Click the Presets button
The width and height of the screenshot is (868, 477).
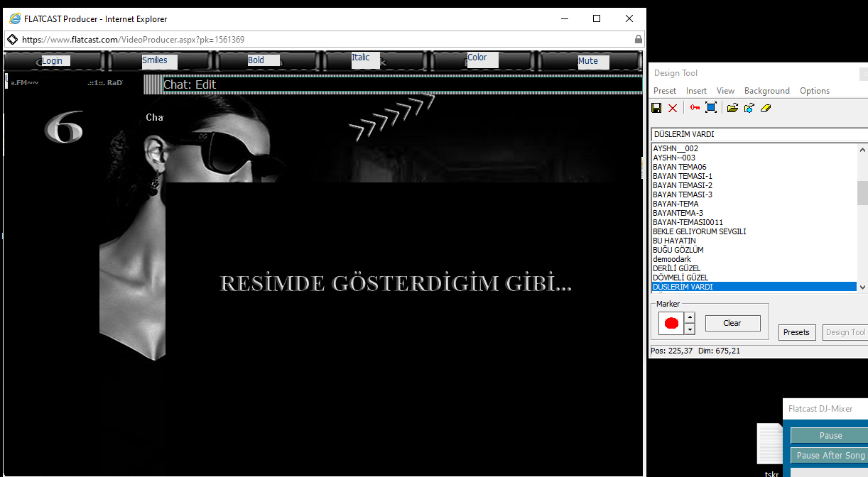796,332
